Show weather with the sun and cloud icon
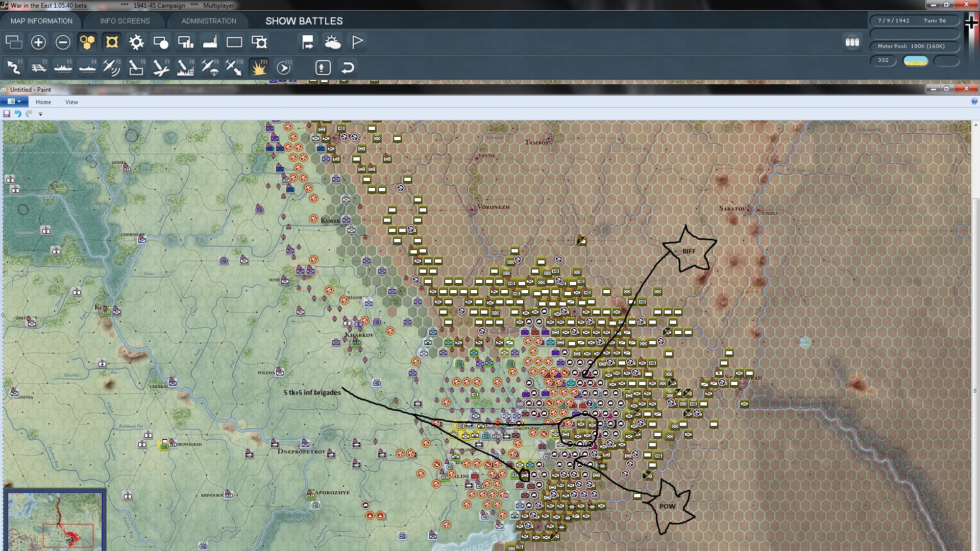This screenshot has height=551, width=980. 332,42
